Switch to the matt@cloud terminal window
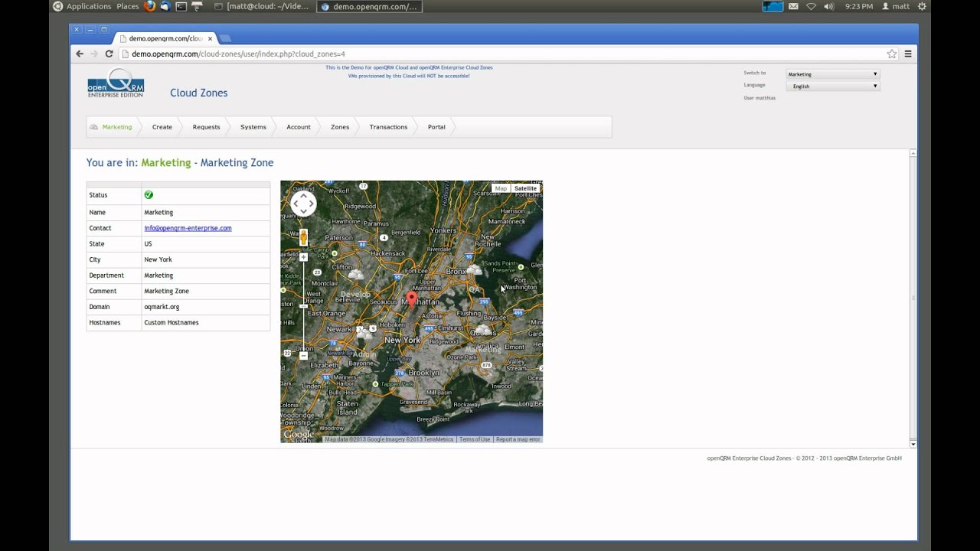This screenshot has height=551, width=980. (x=262, y=6)
